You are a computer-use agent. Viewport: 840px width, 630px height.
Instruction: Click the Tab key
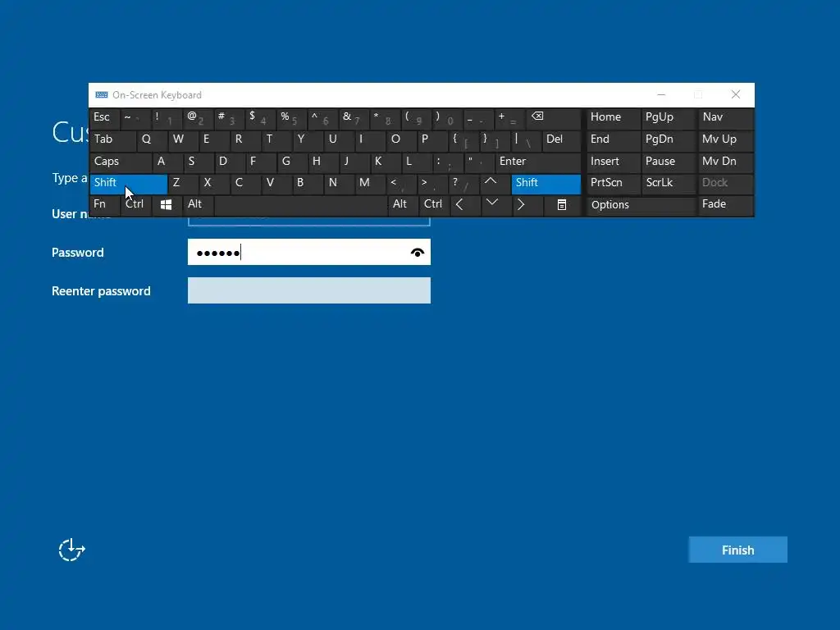(x=113, y=139)
